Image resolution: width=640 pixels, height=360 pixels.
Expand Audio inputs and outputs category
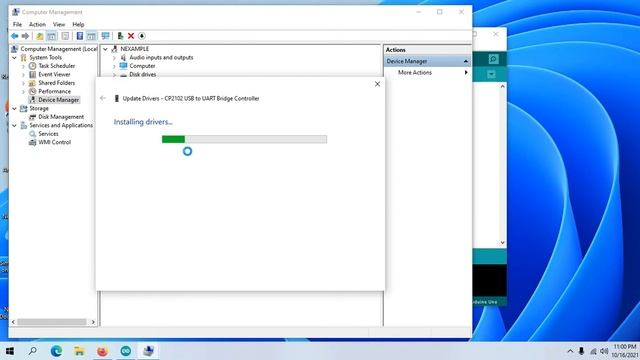[114, 58]
